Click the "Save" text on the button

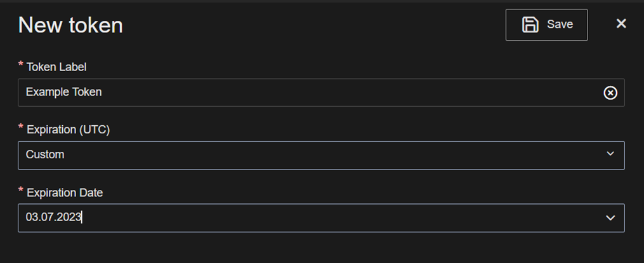click(560, 25)
